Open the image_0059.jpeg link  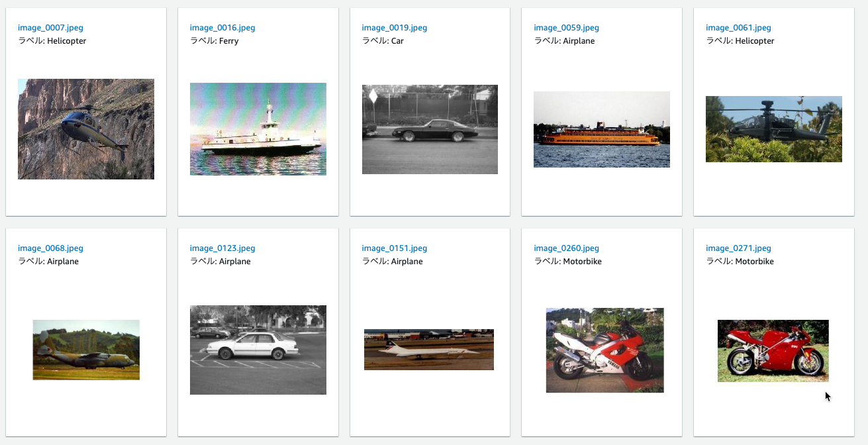point(567,28)
